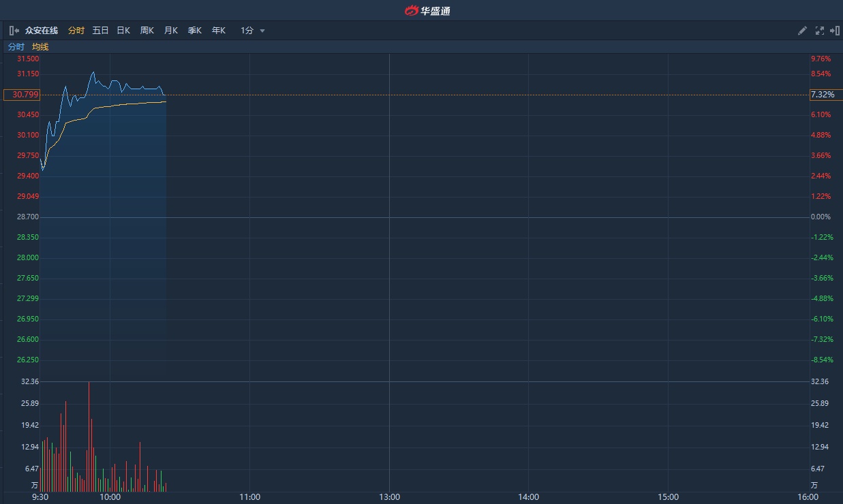Click the -8.54% axis label

(x=822, y=360)
